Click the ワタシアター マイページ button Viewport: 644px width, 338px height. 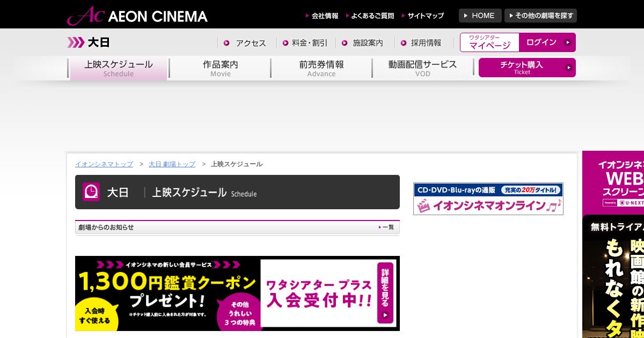[489, 42]
